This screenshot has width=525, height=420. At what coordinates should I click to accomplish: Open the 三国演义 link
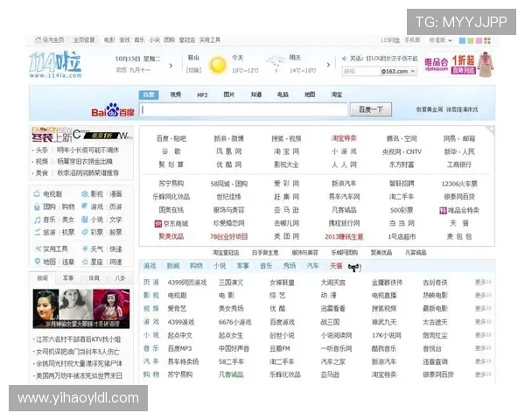(x=231, y=283)
